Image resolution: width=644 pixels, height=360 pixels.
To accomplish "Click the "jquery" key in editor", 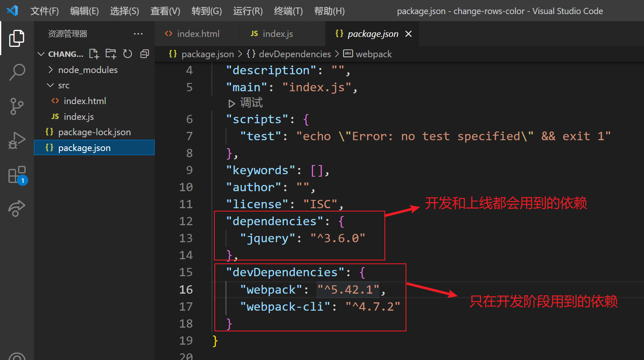I will click(267, 238).
